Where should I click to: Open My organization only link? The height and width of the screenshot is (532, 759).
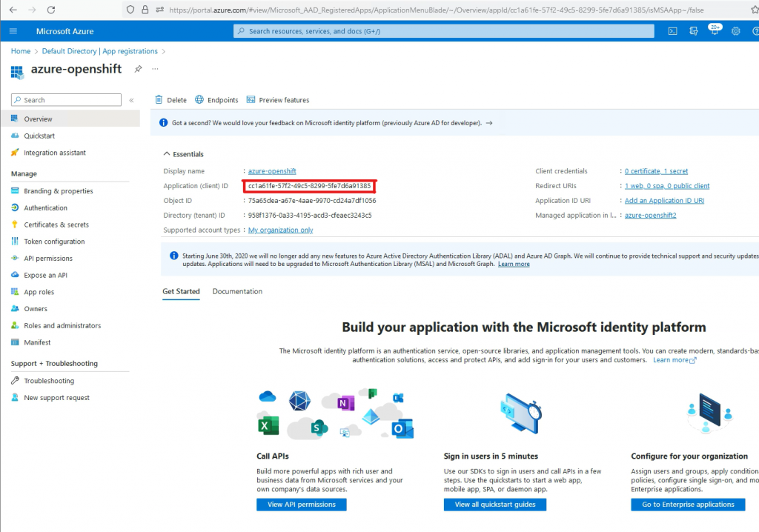point(281,230)
